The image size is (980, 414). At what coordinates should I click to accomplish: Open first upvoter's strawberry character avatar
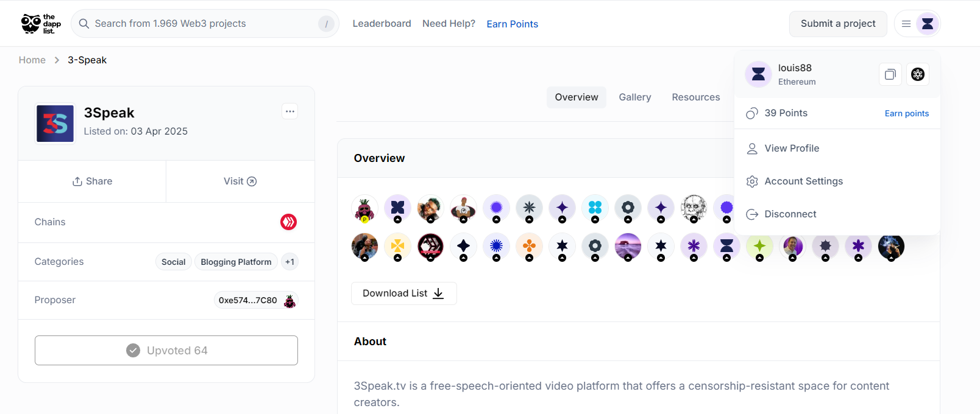[x=364, y=208]
